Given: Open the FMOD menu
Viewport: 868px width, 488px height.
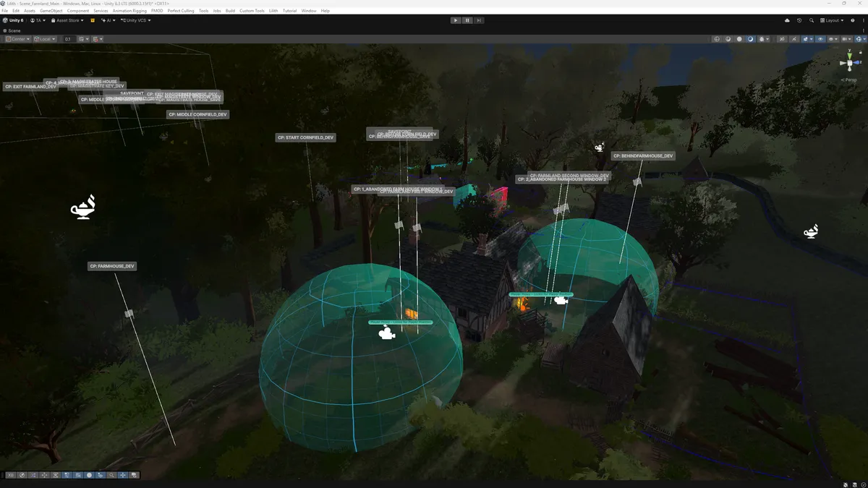Looking at the screenshot, I should click(x=157, y=11).
